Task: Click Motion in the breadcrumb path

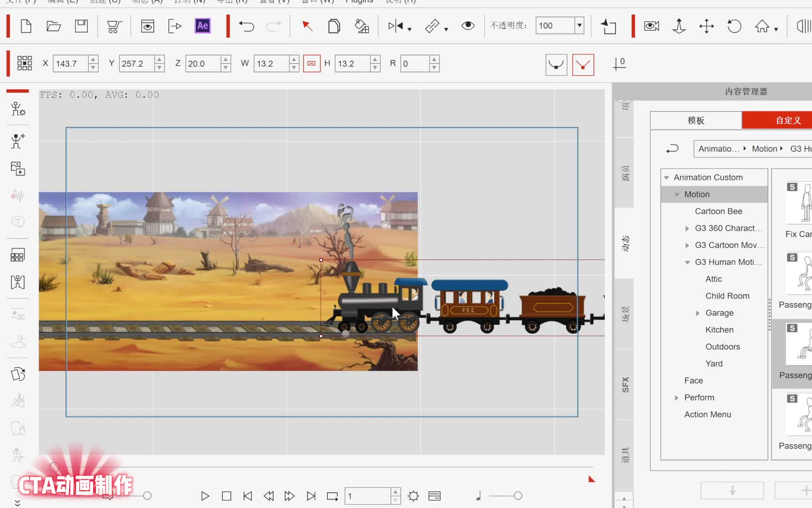Action: point(764,148)
